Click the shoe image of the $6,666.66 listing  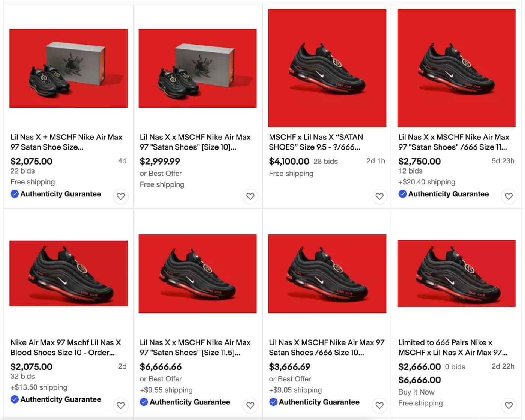tap(198, 273)
